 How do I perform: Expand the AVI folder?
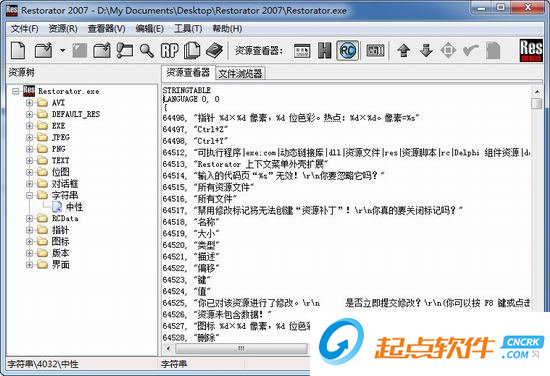tap(29, 103)
